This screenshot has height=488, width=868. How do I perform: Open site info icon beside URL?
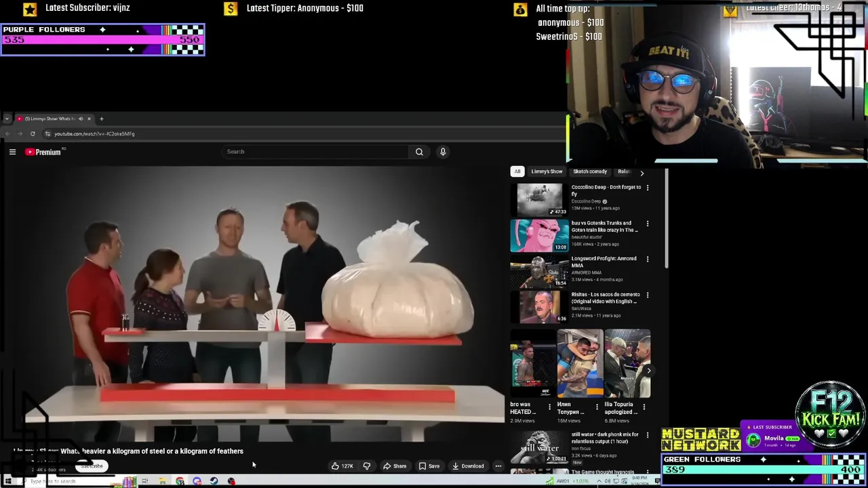[47, 134]
